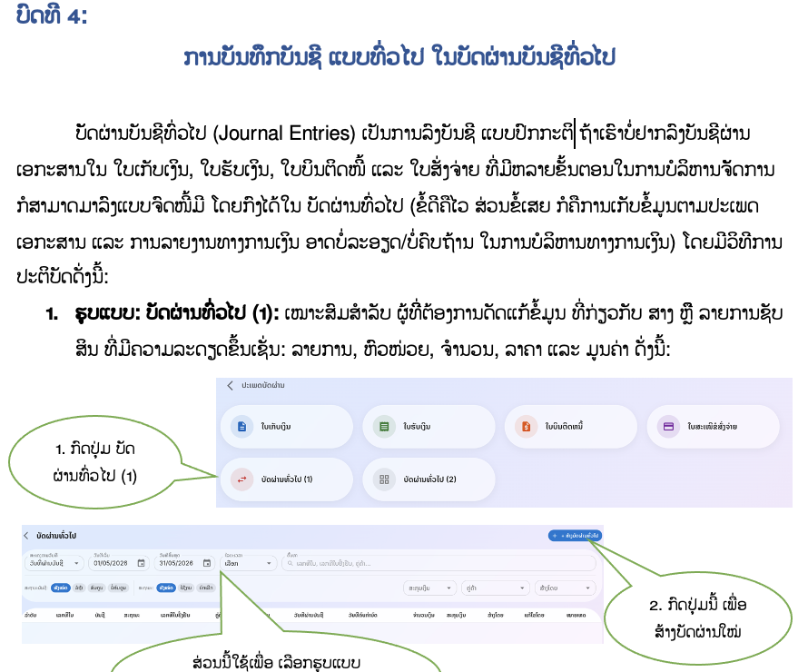The height and width of the screenshot is (672, 808).
Task: Go back from ປະເພດບັດຜ່ານ screen
Action: pyautogui.click(x=231, y=385)
